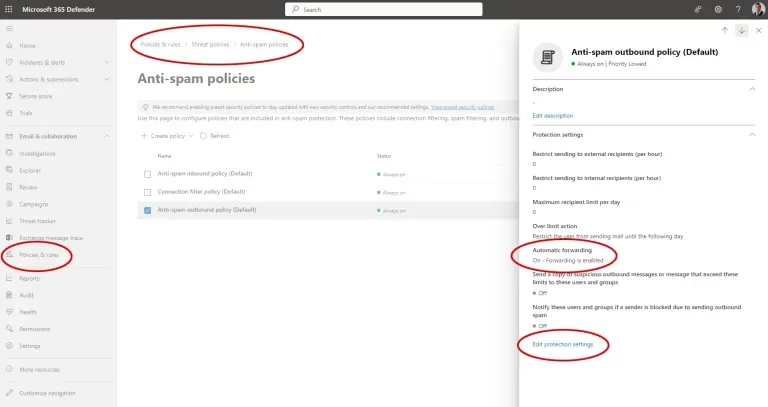Select Explorer in the sidebar menu

[30, 170]
